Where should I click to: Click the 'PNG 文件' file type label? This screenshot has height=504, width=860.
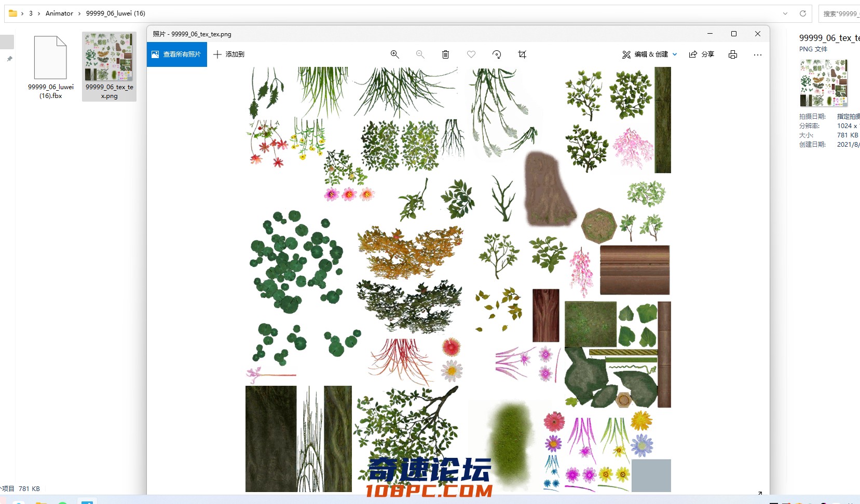pos(813,49)
